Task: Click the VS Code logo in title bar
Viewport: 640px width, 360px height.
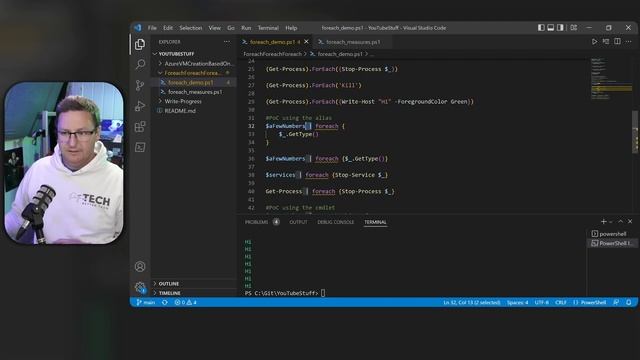Action: click(x=138, y=28)
